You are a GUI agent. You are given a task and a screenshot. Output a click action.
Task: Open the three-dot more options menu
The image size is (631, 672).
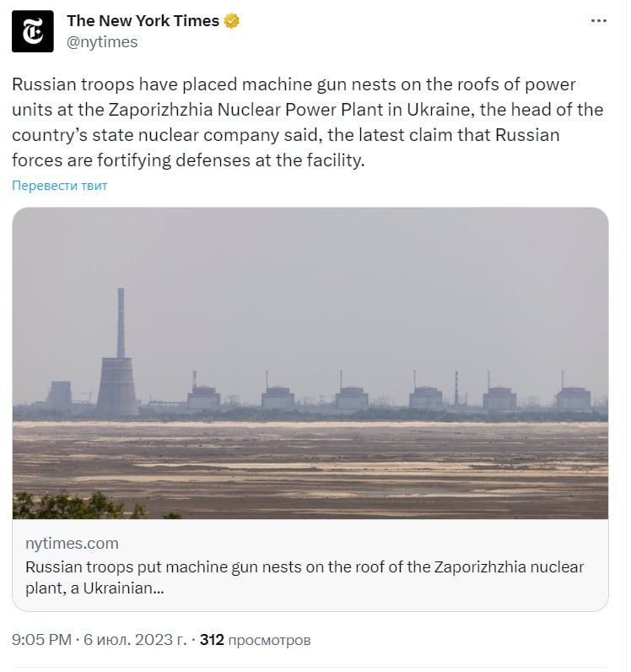point(598,22)
